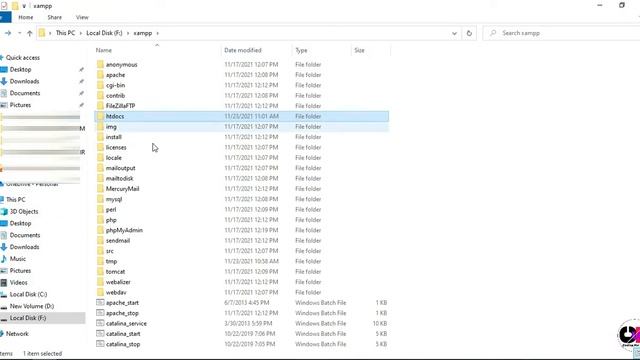
Task: Select the perl folder name
Action: click(x=111, y=210)
